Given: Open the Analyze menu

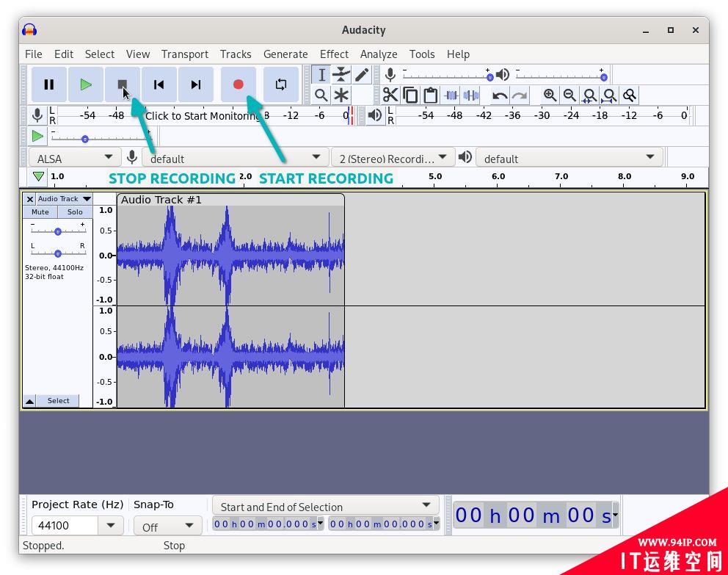Looking at the screenshot, I should (379, 54).
